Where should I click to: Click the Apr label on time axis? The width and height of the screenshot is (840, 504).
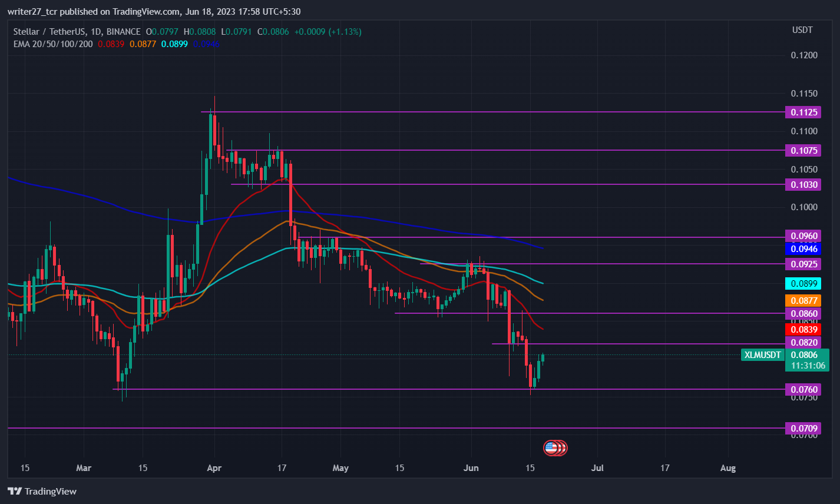coord(214,468)
